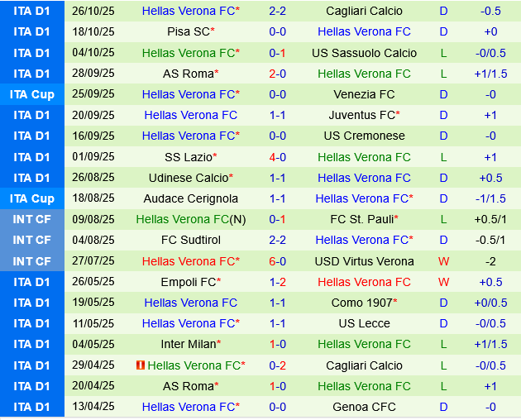Click the red card icon beside Hellas Verona

point(141,365)
